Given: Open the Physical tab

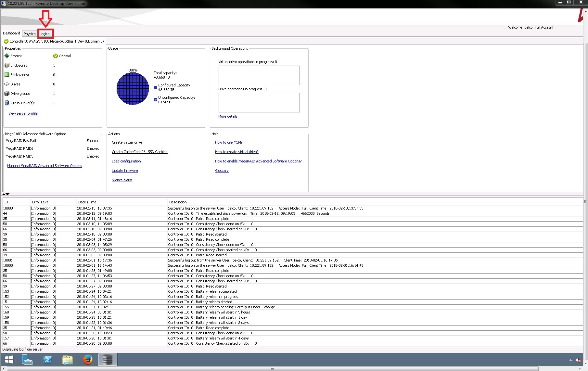Looking at the screenshot, I should (30, 33).
